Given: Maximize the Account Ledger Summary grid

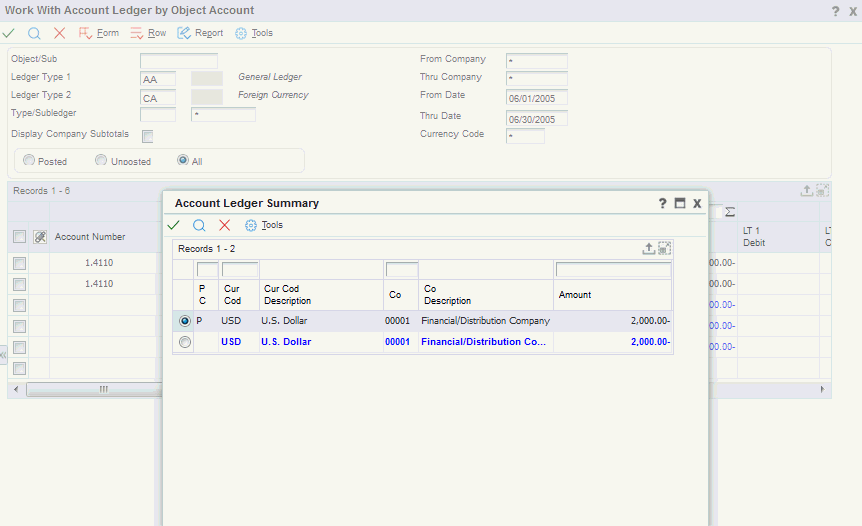Looking at the screenshot, I should point(665,248).
